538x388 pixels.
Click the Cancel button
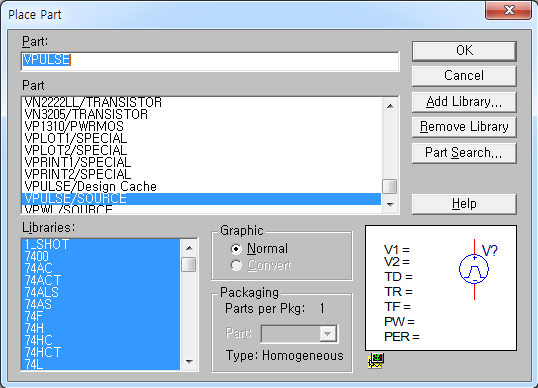coord(464,76)
